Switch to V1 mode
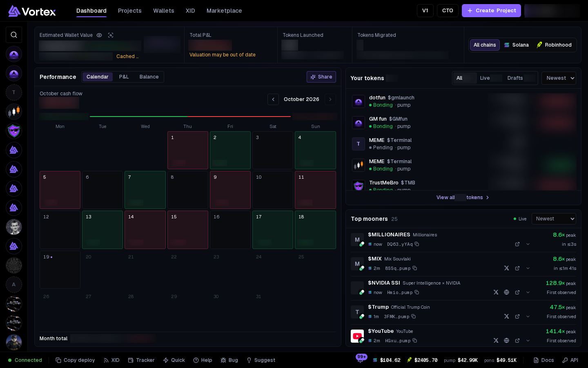Viewport: 588px width, 368px height. pos(425,11)
